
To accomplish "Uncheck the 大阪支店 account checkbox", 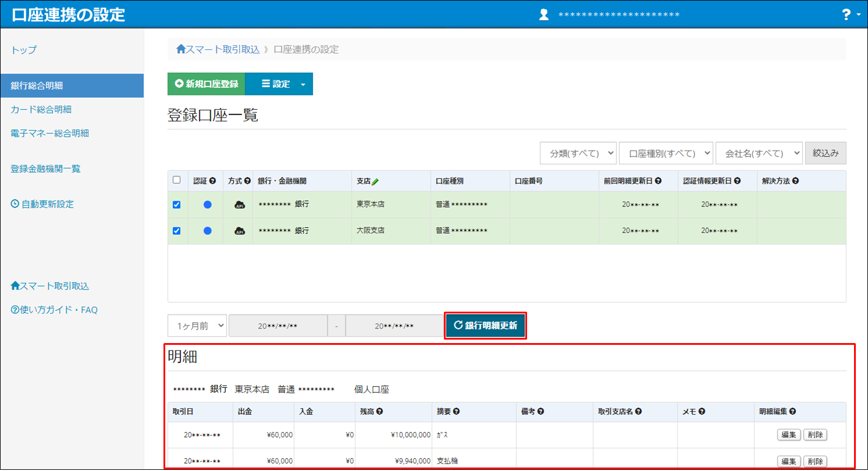I will (177, 231).
